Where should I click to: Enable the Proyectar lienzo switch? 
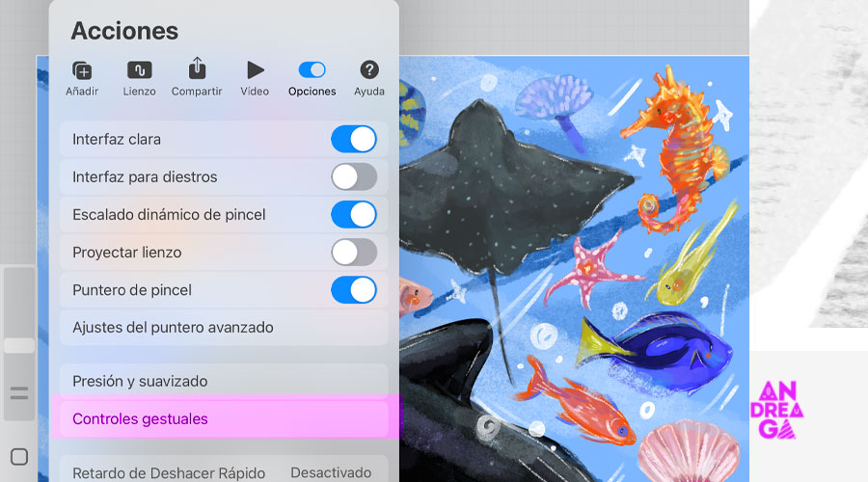click(x=353, y=252)
